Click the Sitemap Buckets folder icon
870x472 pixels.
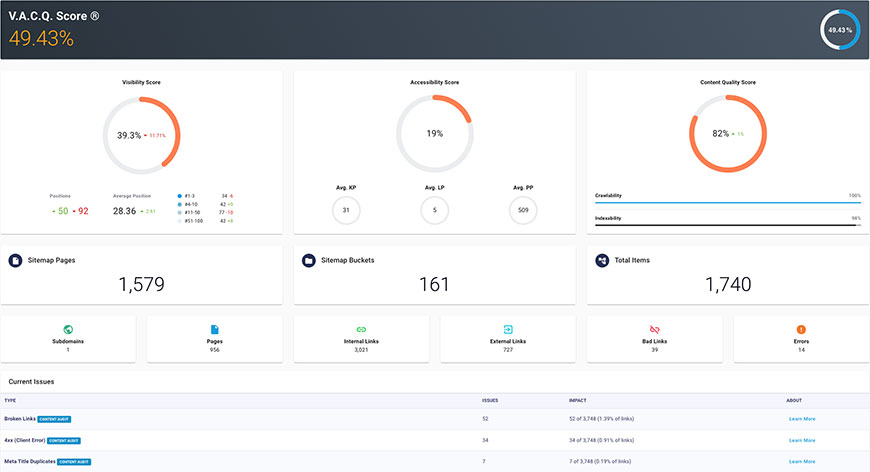pos(309,260)
